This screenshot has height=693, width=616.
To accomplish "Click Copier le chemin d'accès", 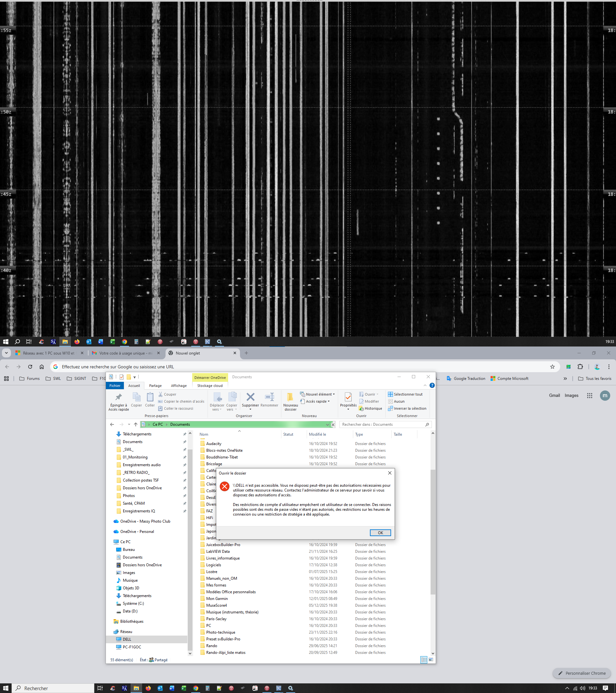I will (x=181, y=401).
